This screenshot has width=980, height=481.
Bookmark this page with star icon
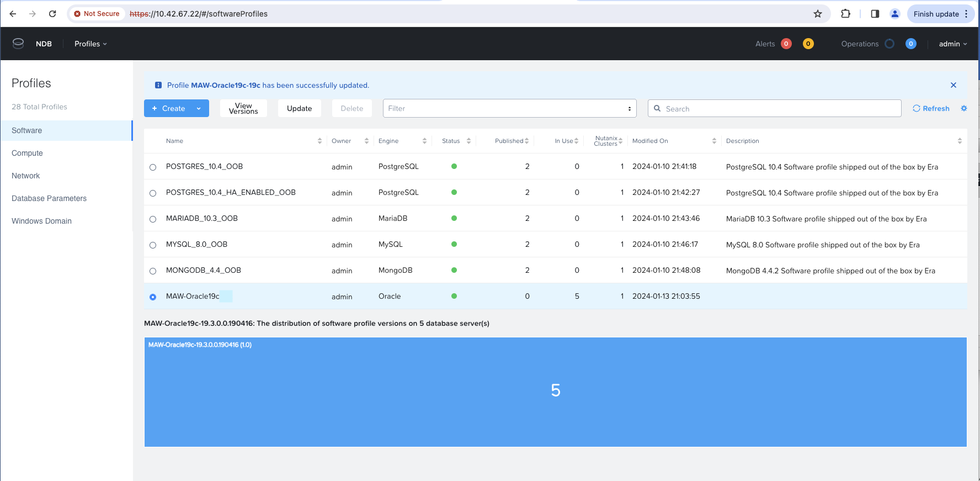(x=818, y=14)
